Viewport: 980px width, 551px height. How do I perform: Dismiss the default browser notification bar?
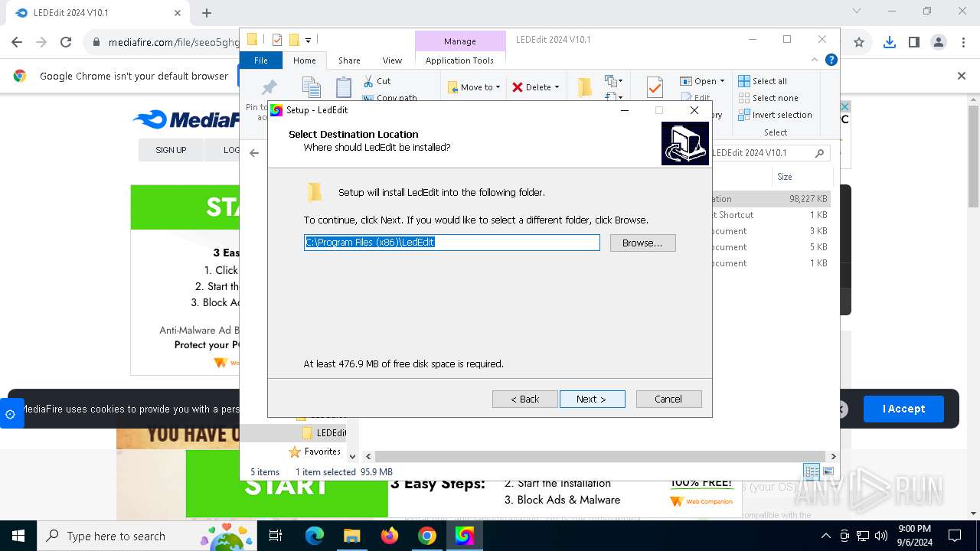click(x=962, y=76)
